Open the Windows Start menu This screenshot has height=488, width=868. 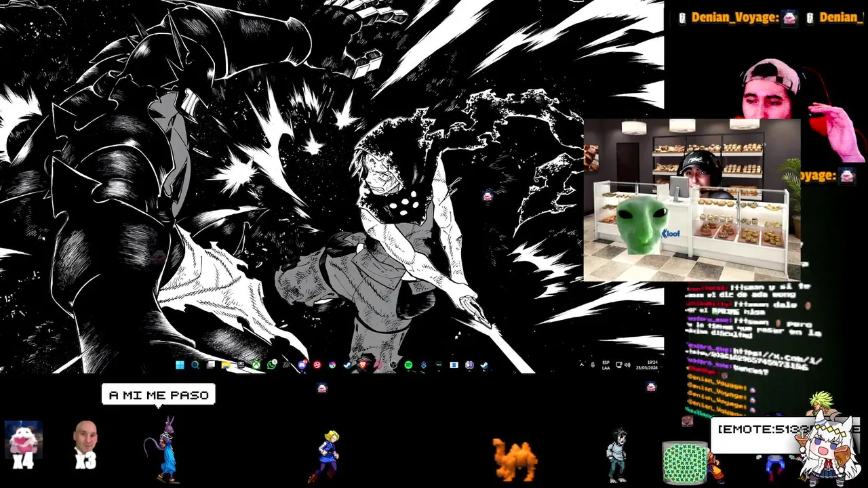pos(180,365)
